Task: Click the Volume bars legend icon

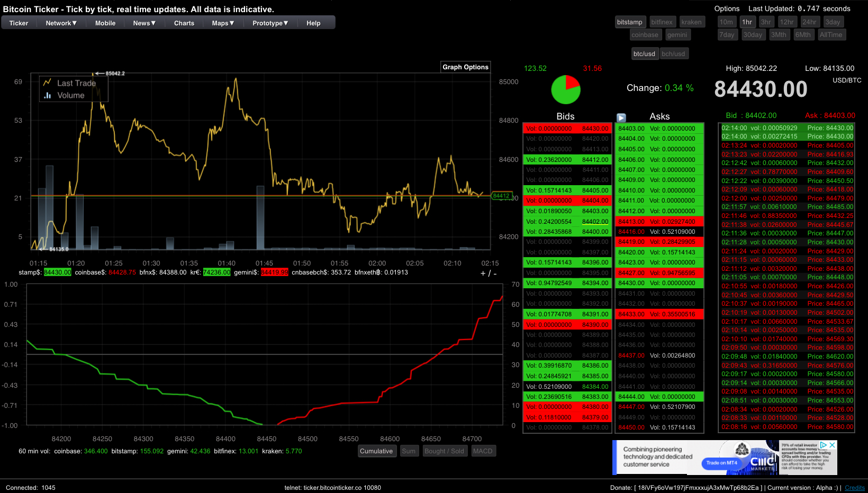Action: pos(47,95)
